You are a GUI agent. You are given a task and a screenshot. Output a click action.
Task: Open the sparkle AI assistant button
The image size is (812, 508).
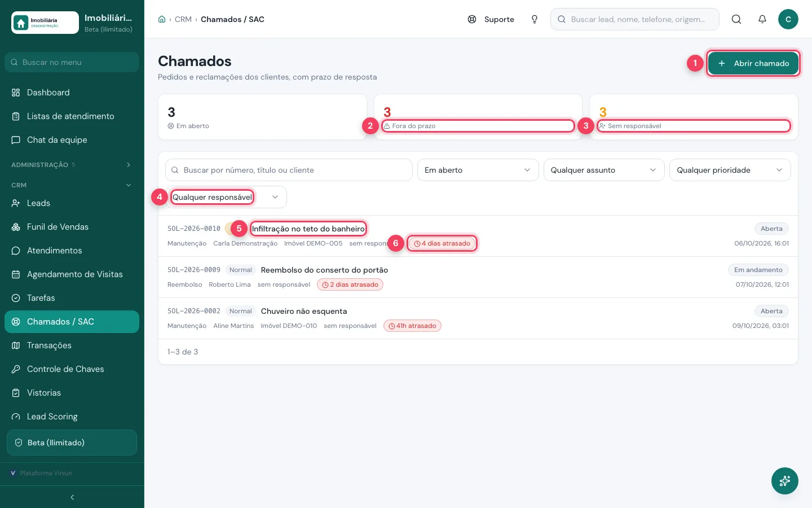pos(785,481)
